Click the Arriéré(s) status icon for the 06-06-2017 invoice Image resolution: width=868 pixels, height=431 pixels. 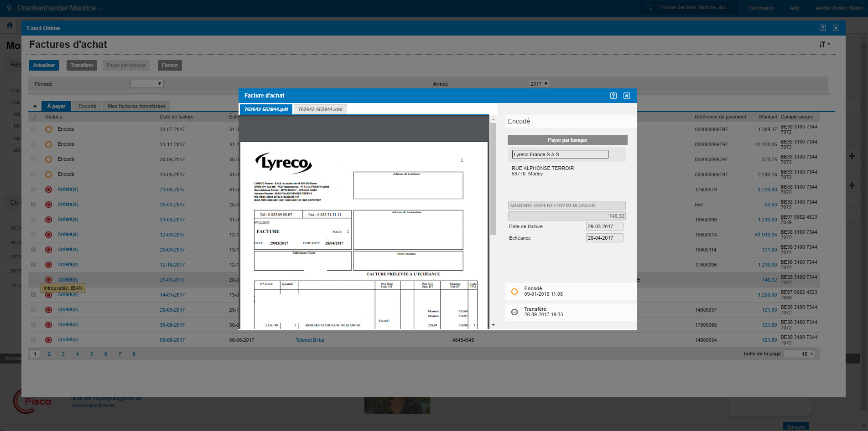pos(49,340)
